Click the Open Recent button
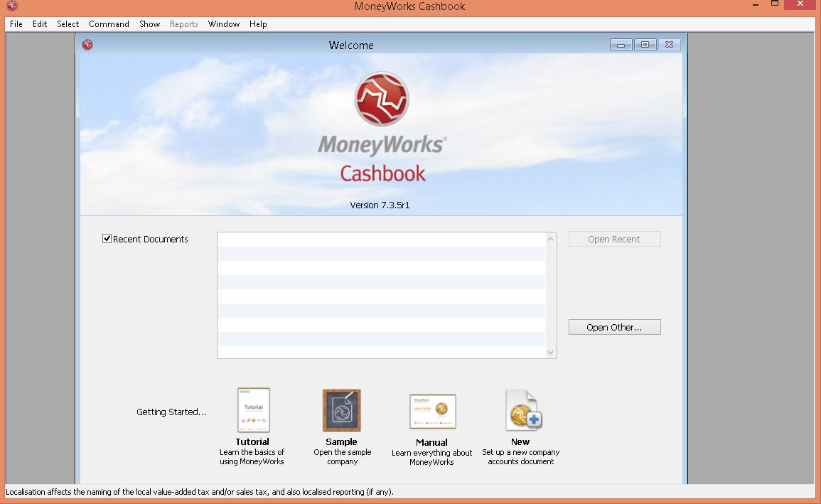 [613, 239]
